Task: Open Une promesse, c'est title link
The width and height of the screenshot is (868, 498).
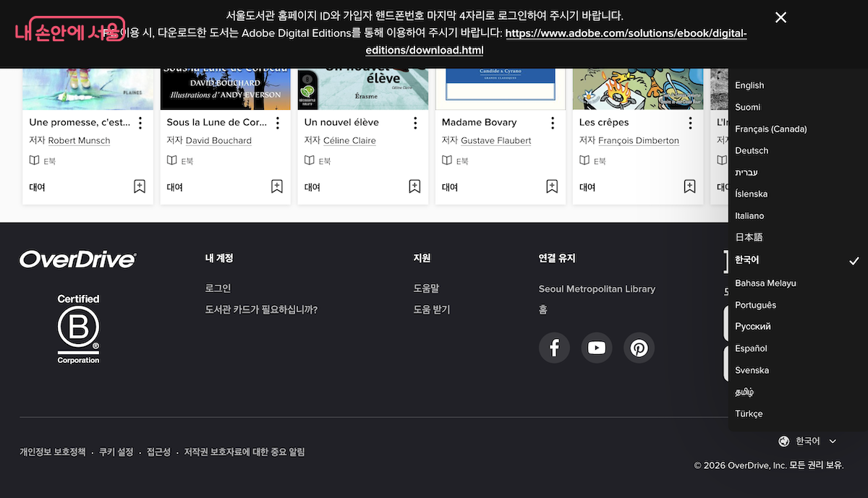Action: click(78, 122)
